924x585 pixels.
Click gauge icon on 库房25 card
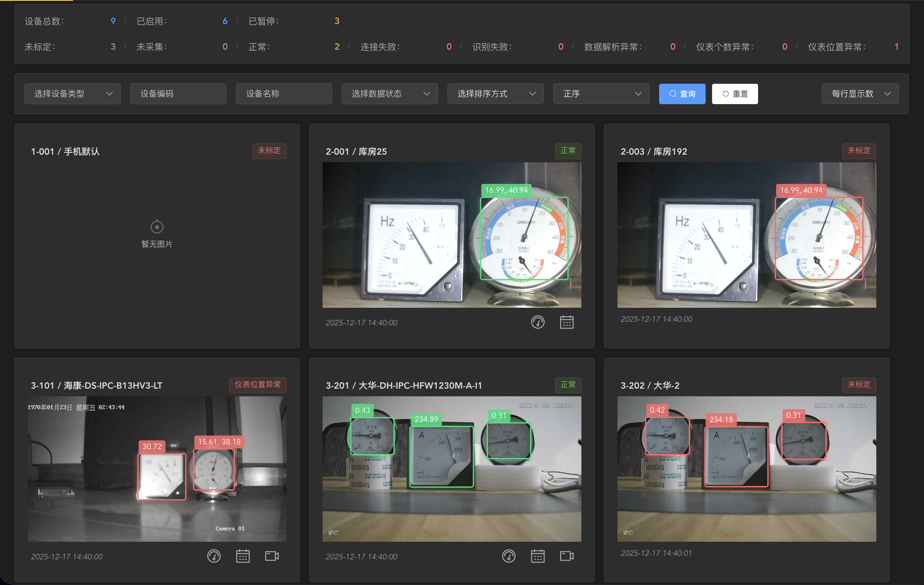click(x=538, y=322)
